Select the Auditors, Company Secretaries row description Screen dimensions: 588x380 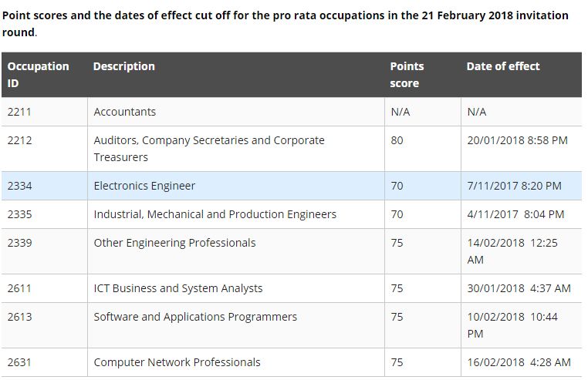(209, 149)
